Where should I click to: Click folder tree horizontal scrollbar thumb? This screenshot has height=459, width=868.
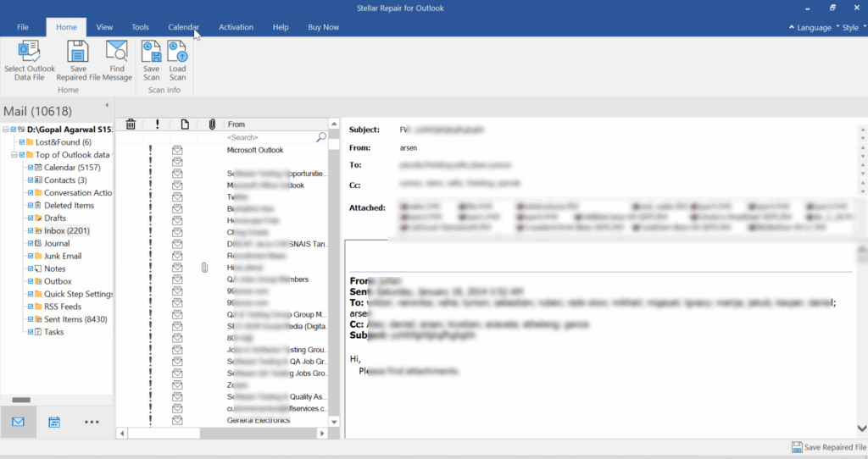pyautogui.click(x=21, y=400)
